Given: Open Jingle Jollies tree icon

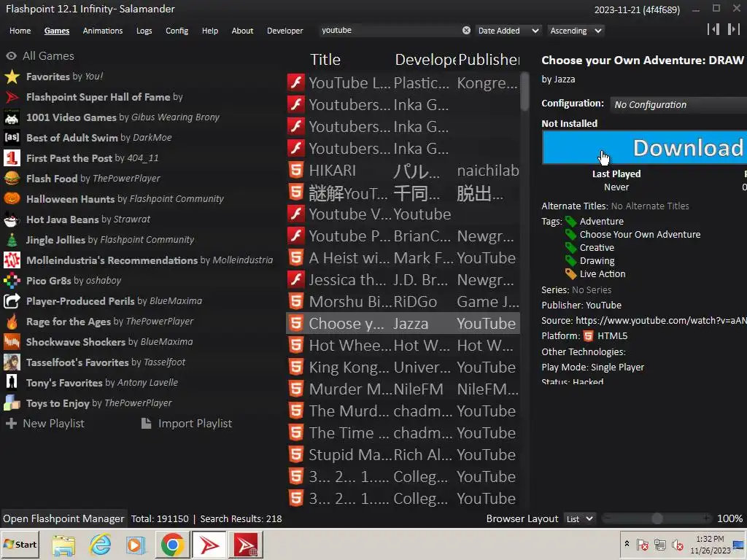Looking at the screenshot, I should point(12,239).
